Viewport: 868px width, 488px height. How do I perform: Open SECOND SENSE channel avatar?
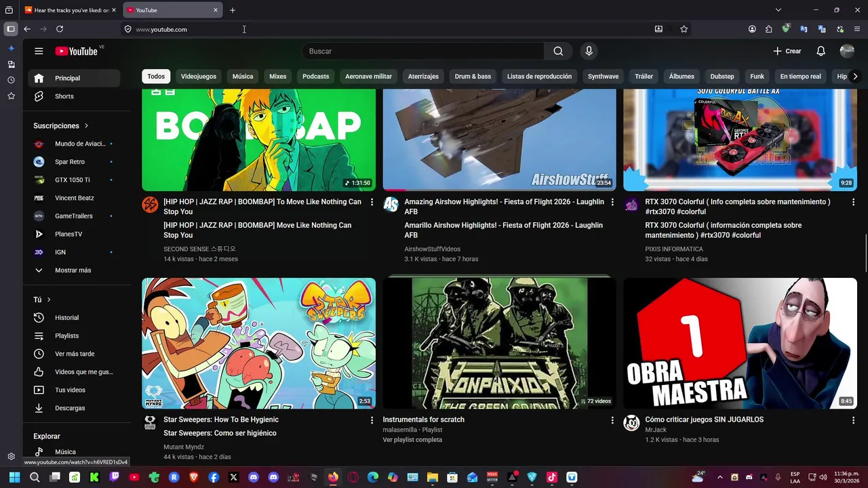(150, 205)
